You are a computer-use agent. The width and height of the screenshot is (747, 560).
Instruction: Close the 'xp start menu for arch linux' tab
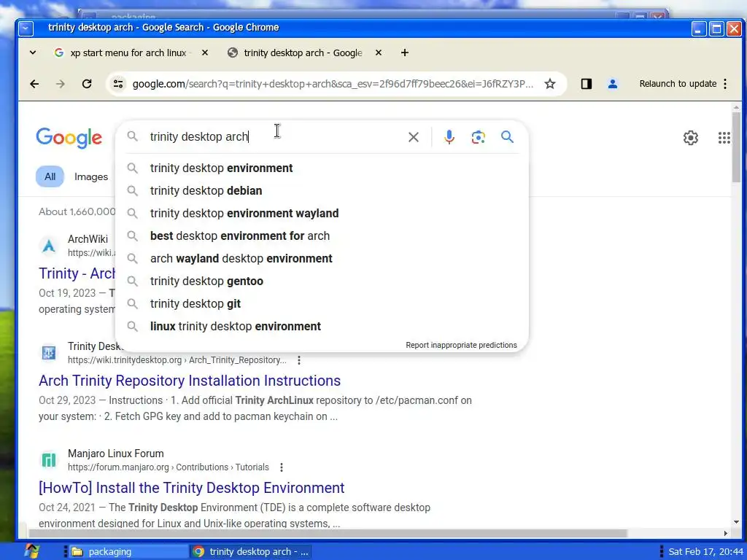tap(205, 52)
